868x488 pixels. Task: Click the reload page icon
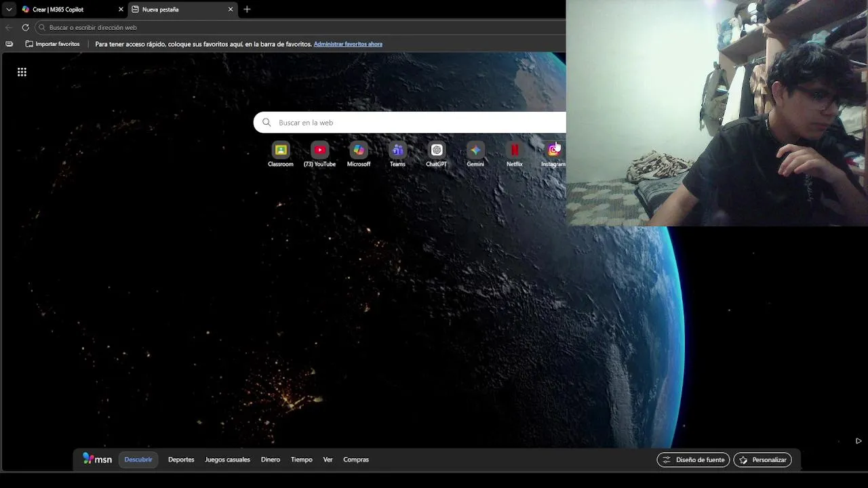tap(25, 27)
